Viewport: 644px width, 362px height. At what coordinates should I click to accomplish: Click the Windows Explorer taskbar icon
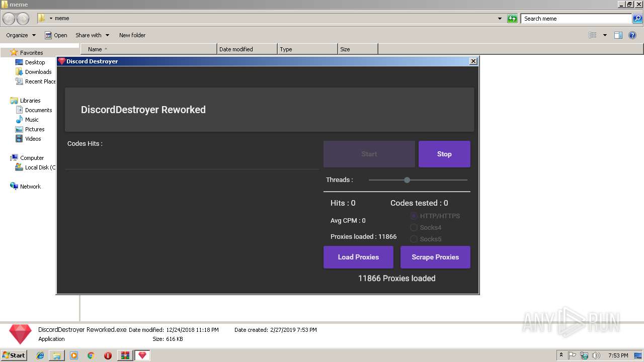coord(57,355)
